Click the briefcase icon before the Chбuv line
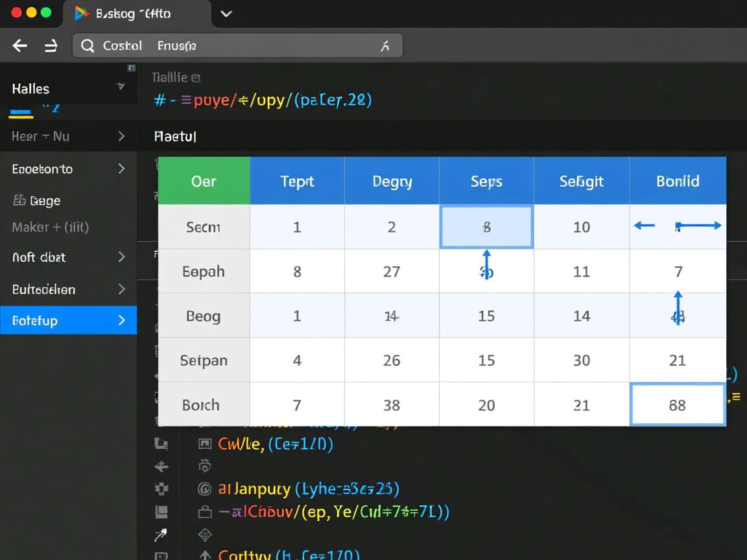747x560 pixels. pos(205,512)
